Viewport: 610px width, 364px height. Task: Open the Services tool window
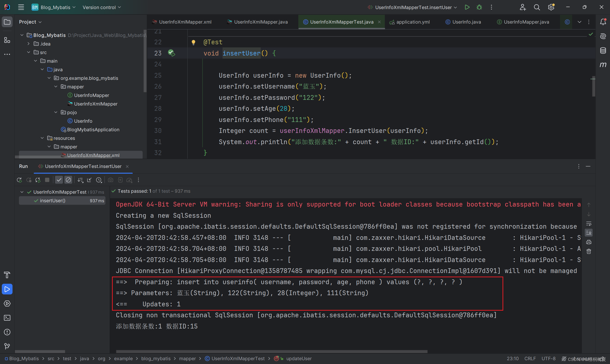7,303
